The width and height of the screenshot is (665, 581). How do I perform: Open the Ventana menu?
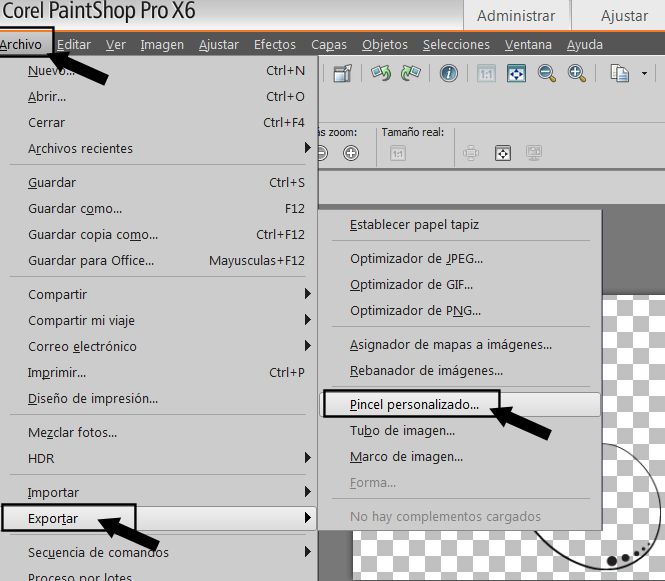point(528,45)
